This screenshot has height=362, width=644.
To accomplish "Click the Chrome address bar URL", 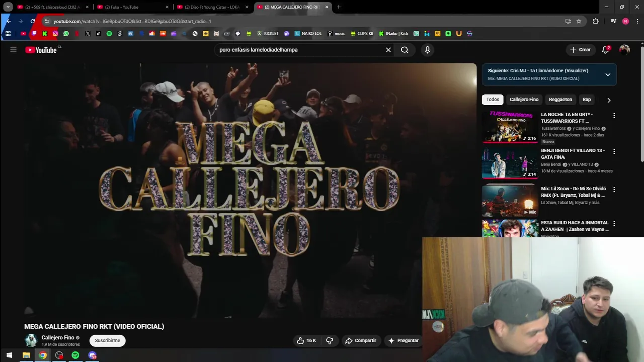I will point(132,21).
